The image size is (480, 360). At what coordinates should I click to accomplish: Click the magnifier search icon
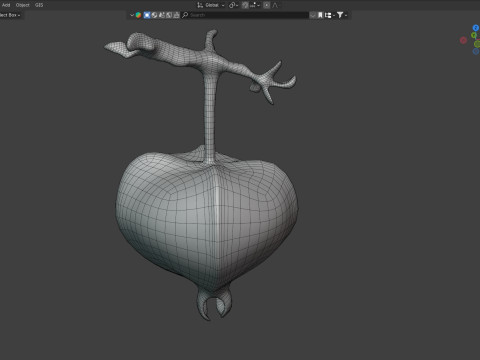point(185,15)
